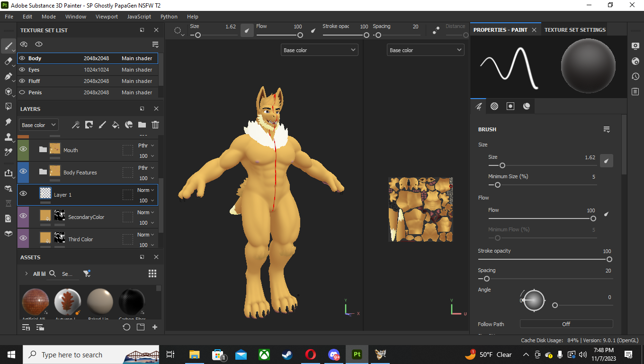Image resolution: width=644 pixels, height=364 pixels.
Task: Hide the Mouth folder layer
Action: coord(23,150)
